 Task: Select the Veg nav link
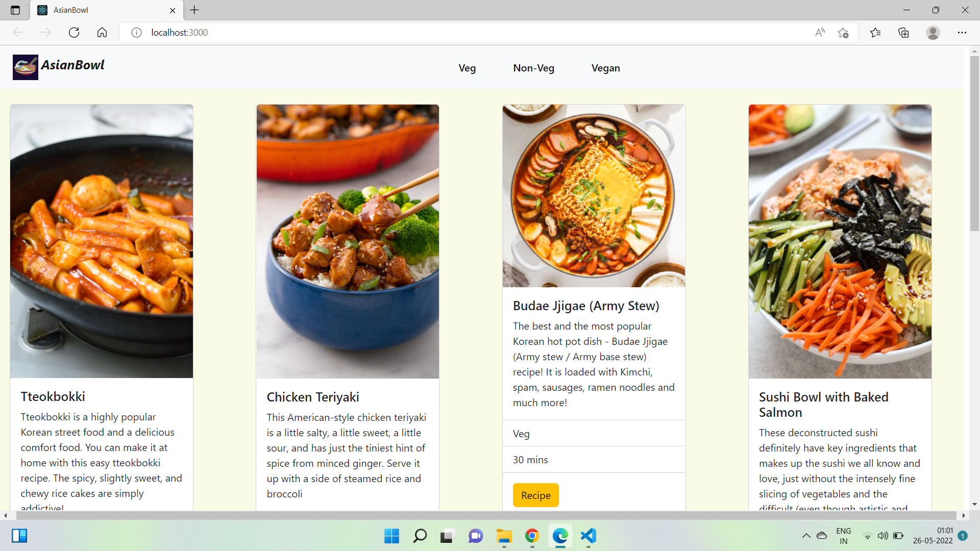(x=467, y=68)
